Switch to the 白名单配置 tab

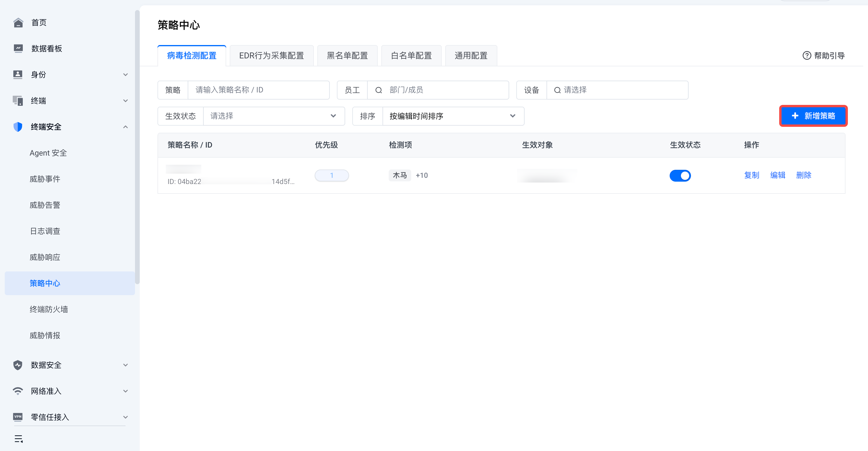click(x=412, y=56)
